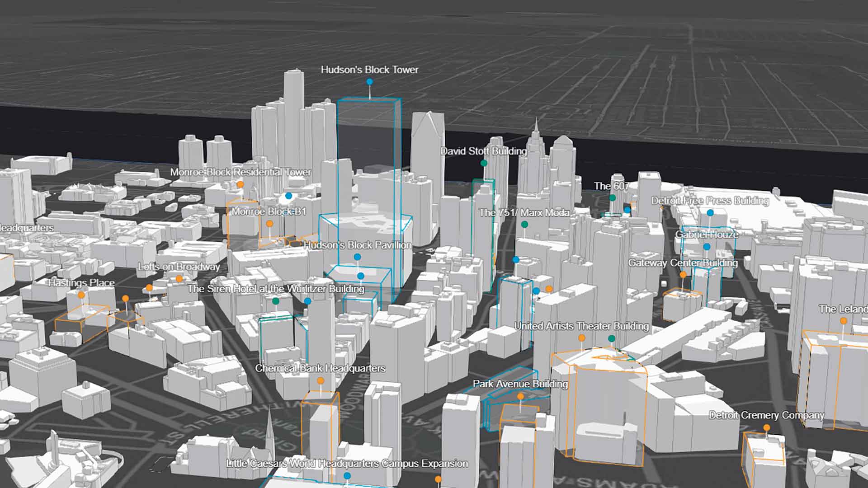Viewport: 868px width, 488px height.
Task: Click the green The 751/ Marx Moda pin
Action: [x=524, y=225]
